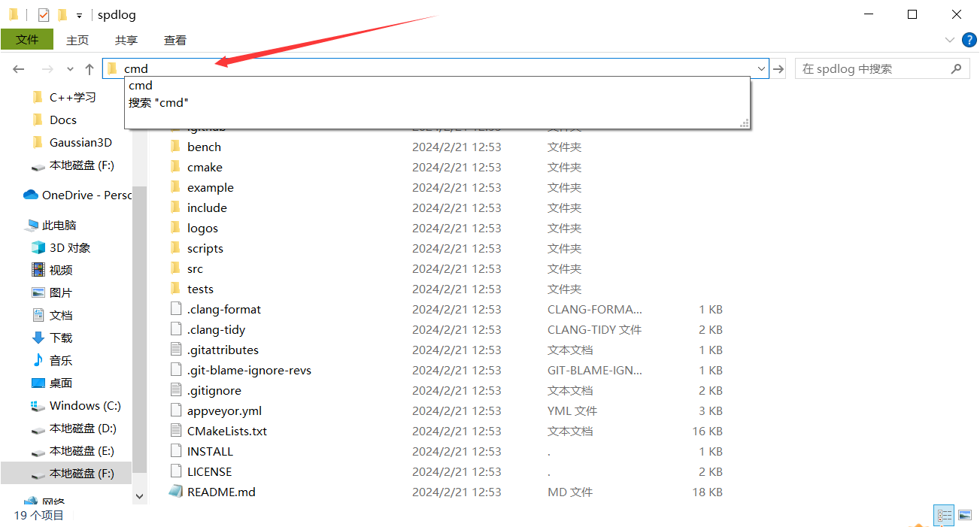Select the .clang-tidy file icon

[x=175, y=329]
